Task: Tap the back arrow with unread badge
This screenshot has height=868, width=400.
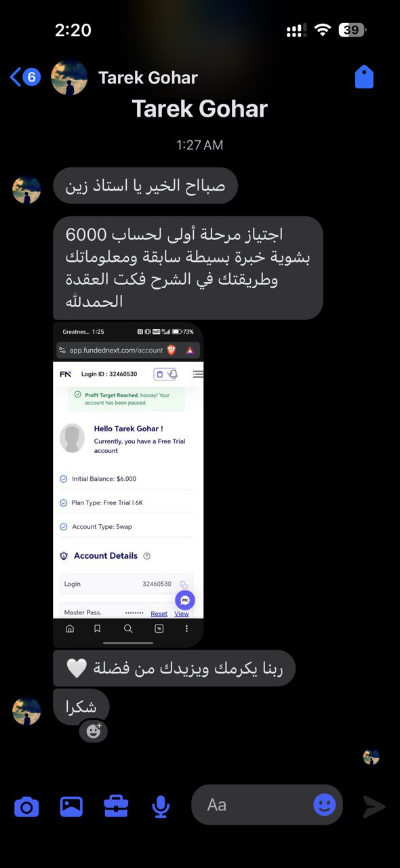Action: [x=25, y=77]
